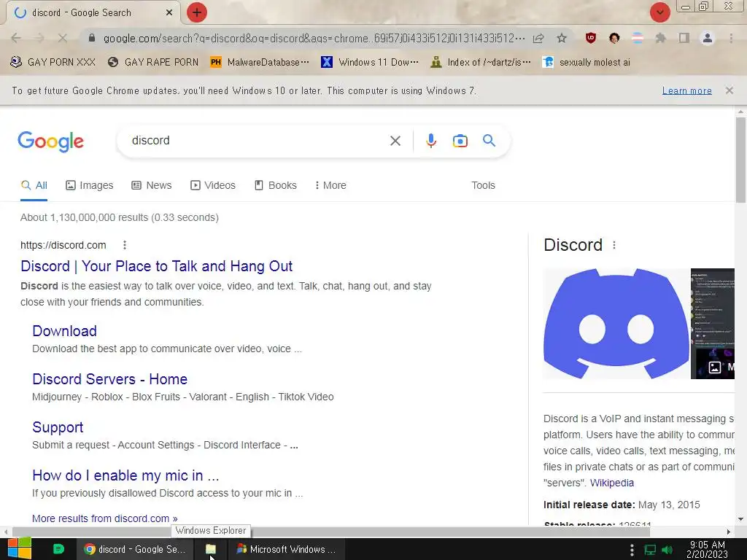The width and height of the screenshot is (747, 560).
Task: Open Discord | Your Place to Talk result
Action: pos(156,266)
